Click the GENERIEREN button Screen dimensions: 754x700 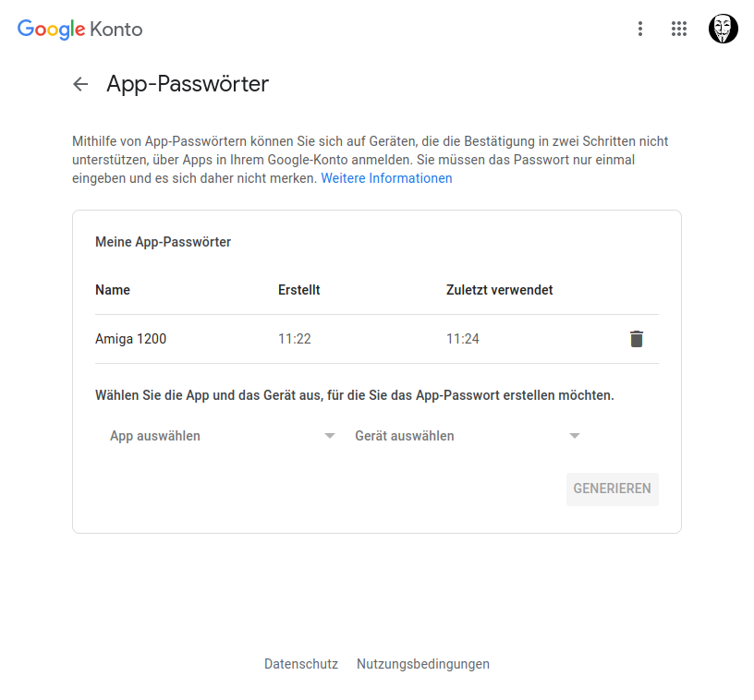point(612,489)
